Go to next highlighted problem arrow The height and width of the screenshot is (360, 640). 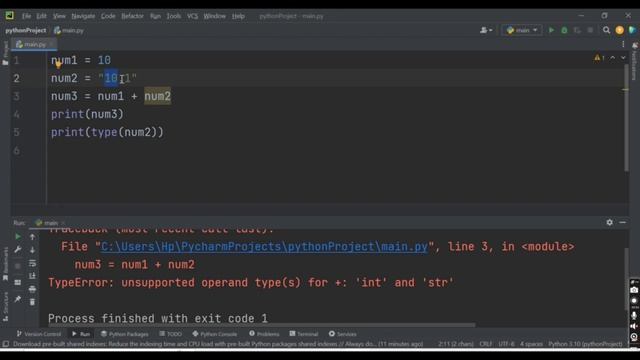[623, 58]
